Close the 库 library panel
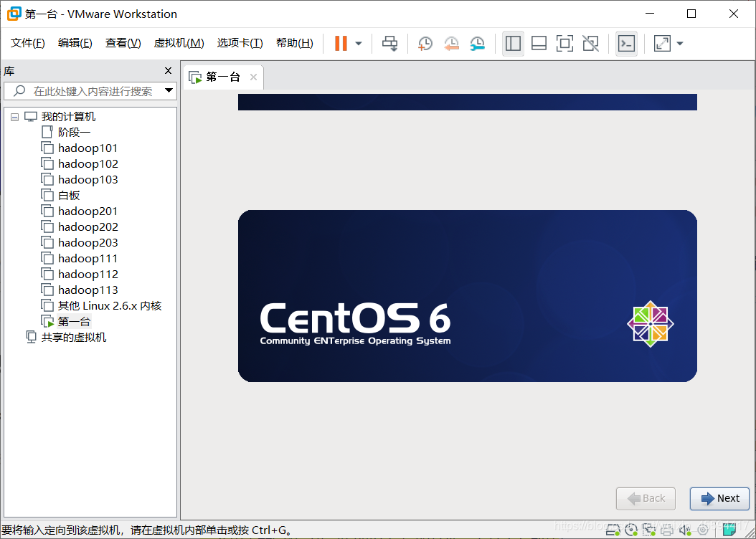The image size is (756, 539). tap(168, 71)
